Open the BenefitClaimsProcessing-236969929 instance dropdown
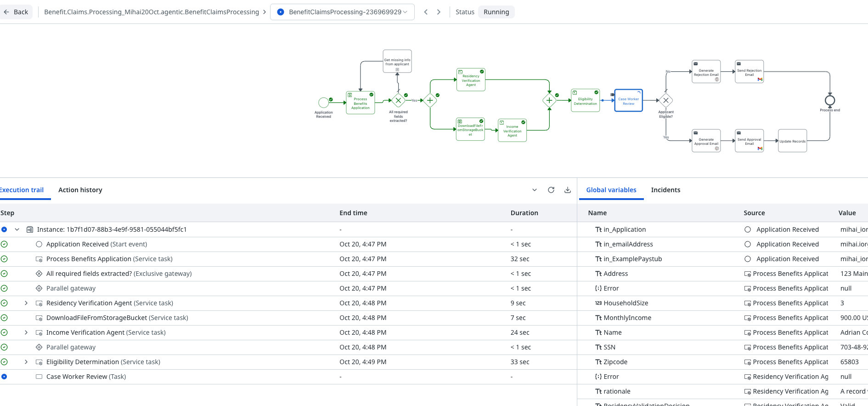Image resolution: width=868 pixels, height=406 pixels. [343, 12]
